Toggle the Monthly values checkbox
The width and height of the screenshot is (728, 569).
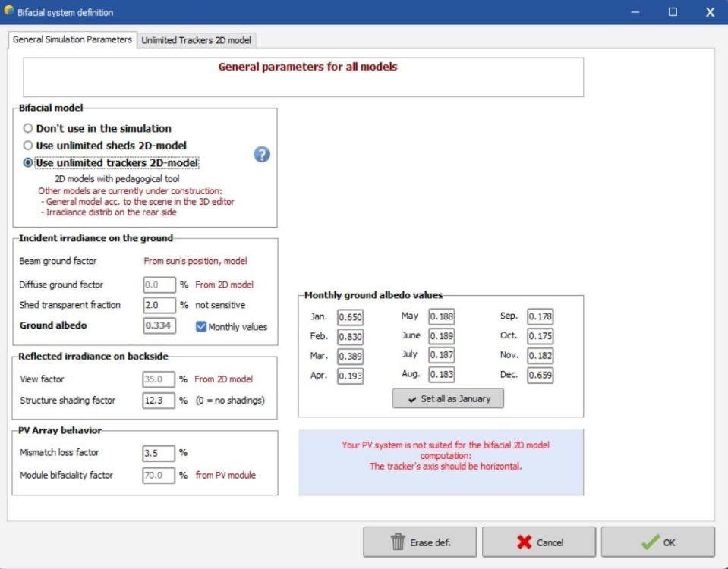click(201, 326)
